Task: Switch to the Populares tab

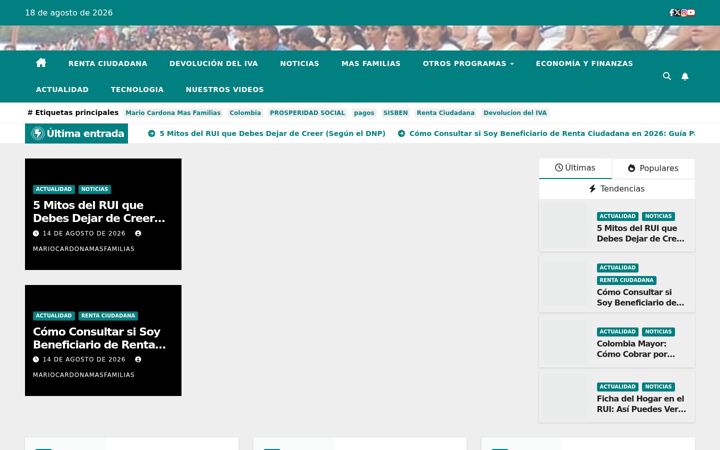Action: (653, 168)
